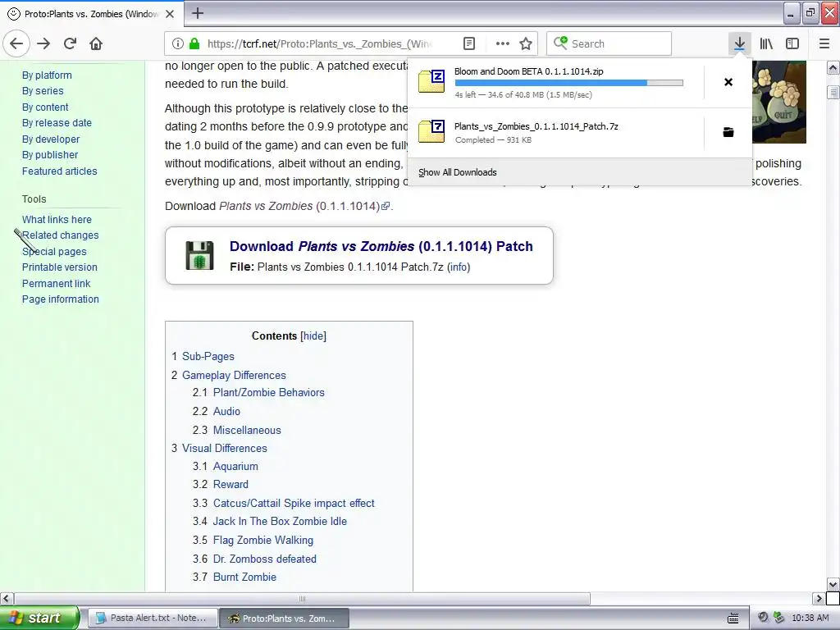Click the Bloom and Doom zip file icon
This screenshot has height=630, width=840.
coord(431,81)
